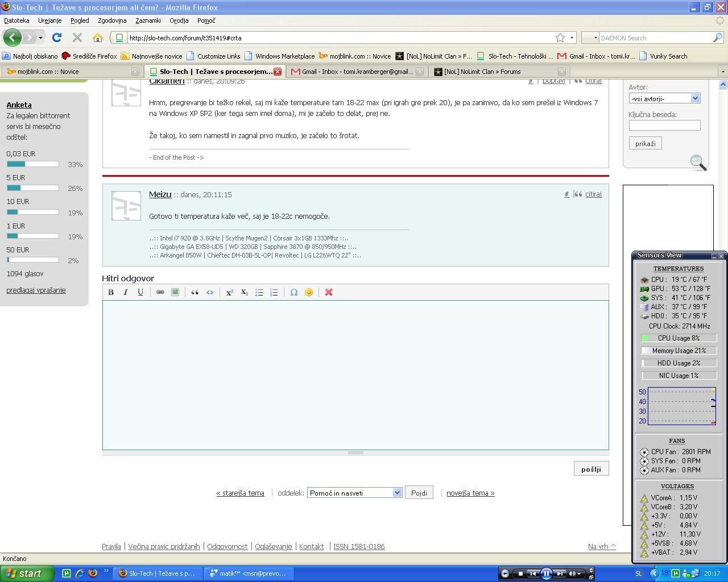
Task: Click the CPU Usage 8% bar in Sensors View
Action: click(x=679, y=338)
